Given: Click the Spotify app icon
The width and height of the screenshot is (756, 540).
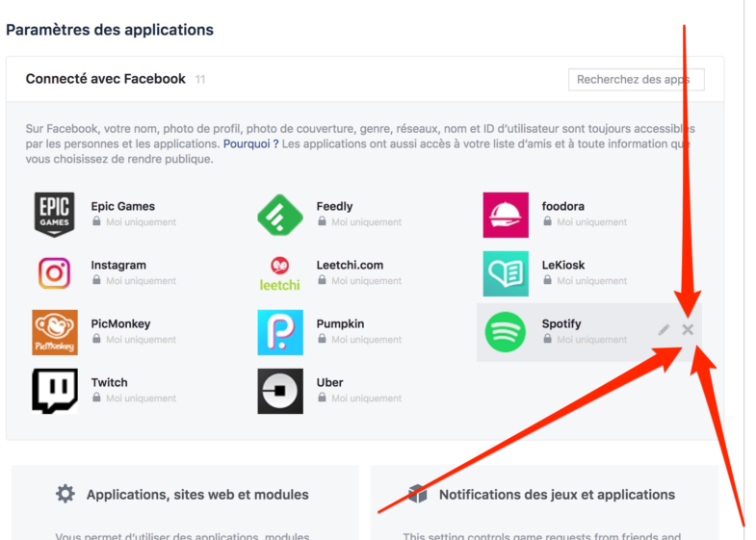Looking at the screenshot, I should 506,332.
